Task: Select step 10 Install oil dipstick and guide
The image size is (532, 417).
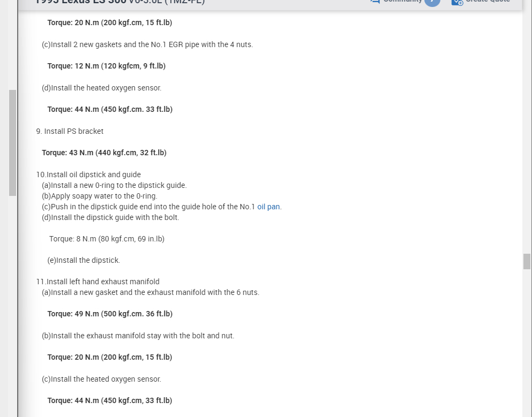Action: 88,175
